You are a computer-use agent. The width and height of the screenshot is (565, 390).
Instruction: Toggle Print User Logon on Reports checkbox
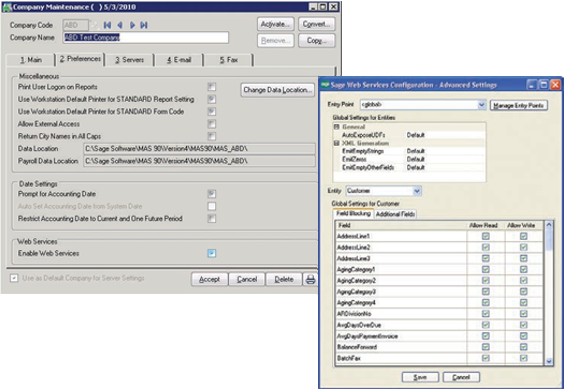coord(212,87)
